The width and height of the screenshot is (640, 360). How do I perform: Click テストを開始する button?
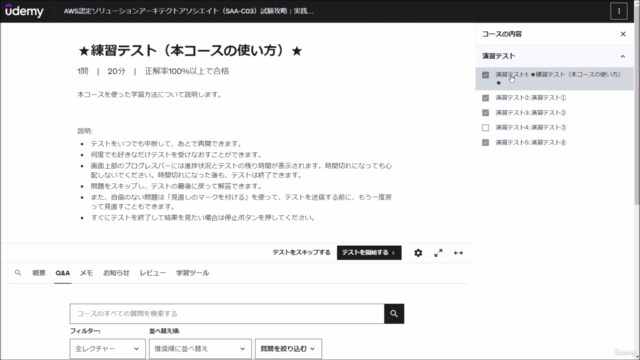click(x=369, y=253)
